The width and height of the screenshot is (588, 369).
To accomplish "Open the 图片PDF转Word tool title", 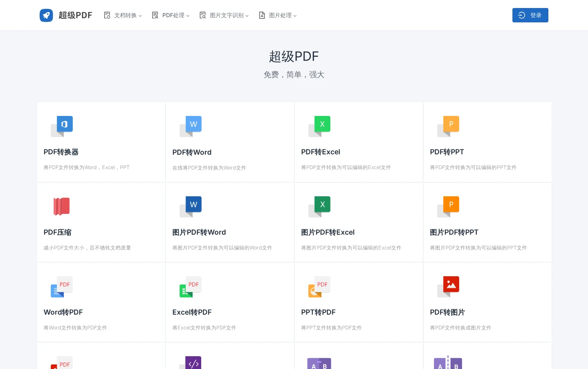I will (x=199, y=232).
